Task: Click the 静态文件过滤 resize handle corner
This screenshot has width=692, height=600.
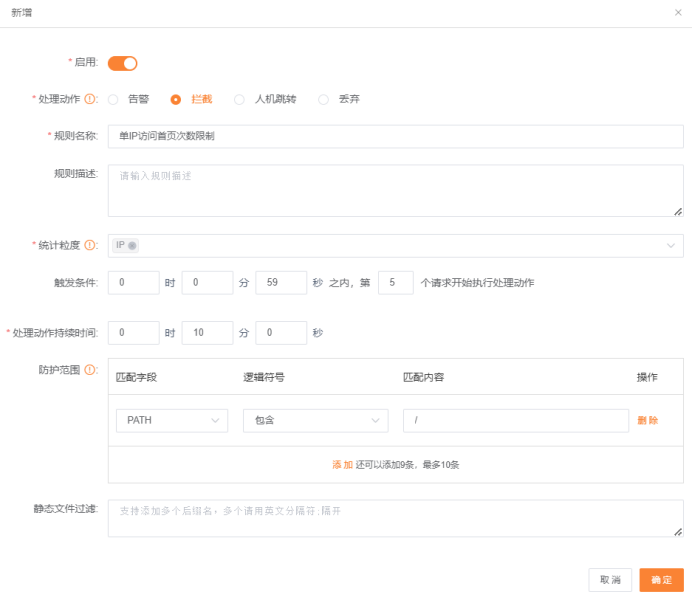Action: (678, 532)
